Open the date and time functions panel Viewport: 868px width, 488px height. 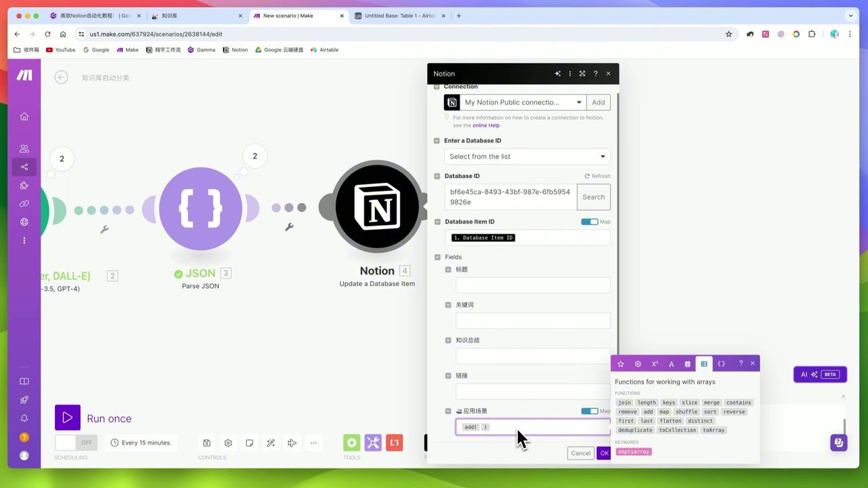coord(687,363)
